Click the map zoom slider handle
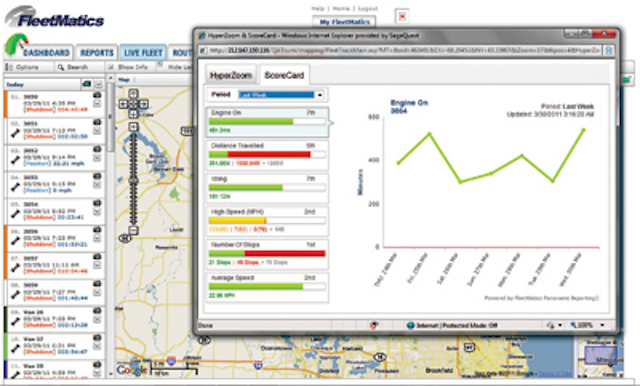Viewport: 640px width, 386px height. (x=133, y=180)
